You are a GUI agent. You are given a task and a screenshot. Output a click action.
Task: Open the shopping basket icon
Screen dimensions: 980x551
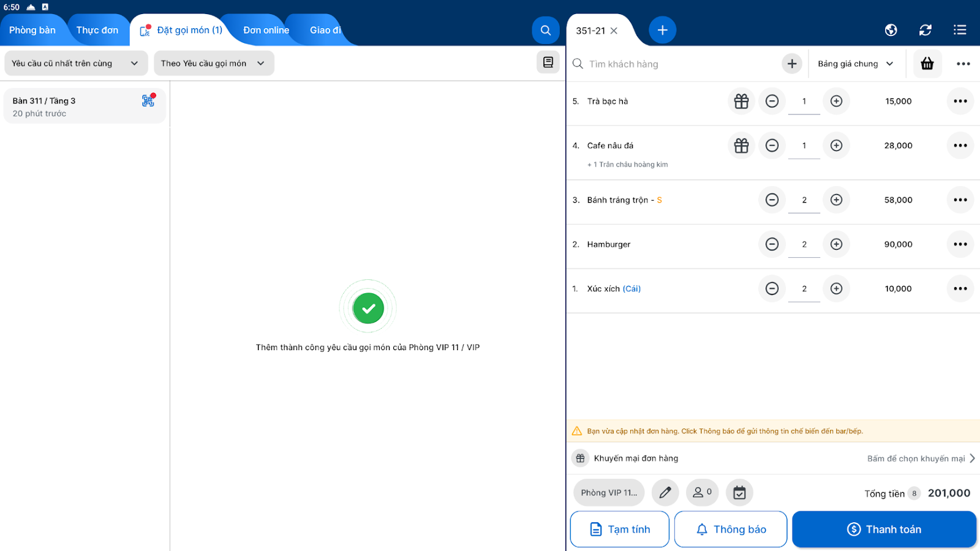pos(927,64)
